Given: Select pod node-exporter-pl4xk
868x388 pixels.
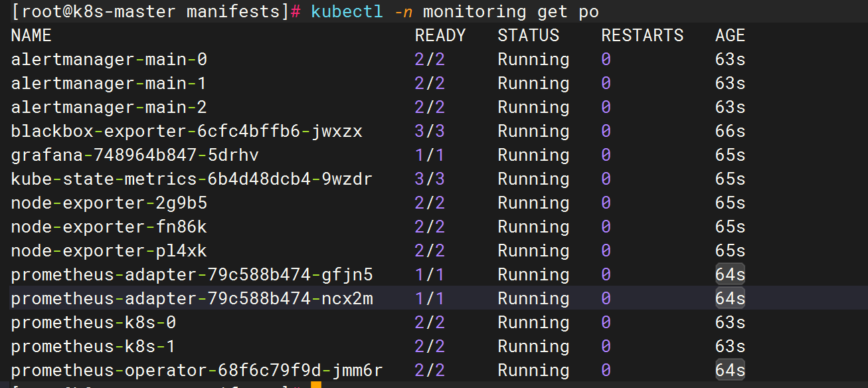Looking at the screenshot, I should 109,251.
